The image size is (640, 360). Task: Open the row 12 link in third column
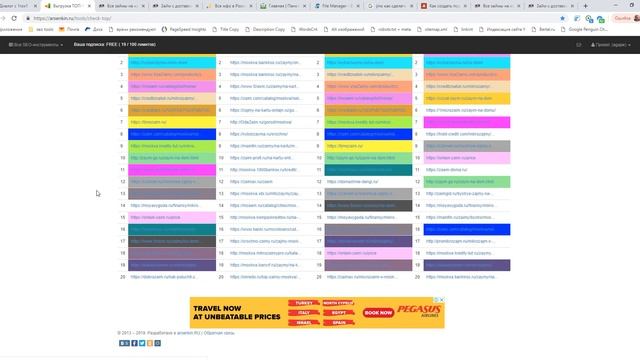[x=352, y=182]
